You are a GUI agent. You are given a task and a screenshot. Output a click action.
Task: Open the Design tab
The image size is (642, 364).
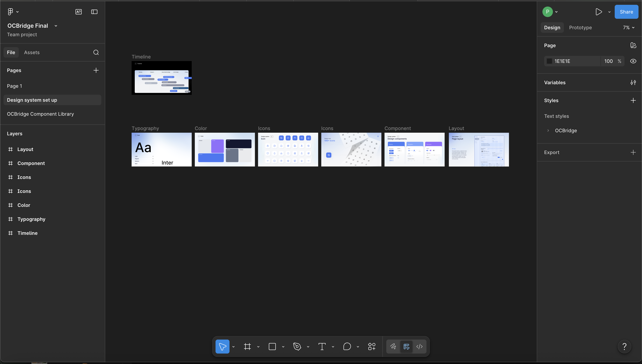click(552, 27)
